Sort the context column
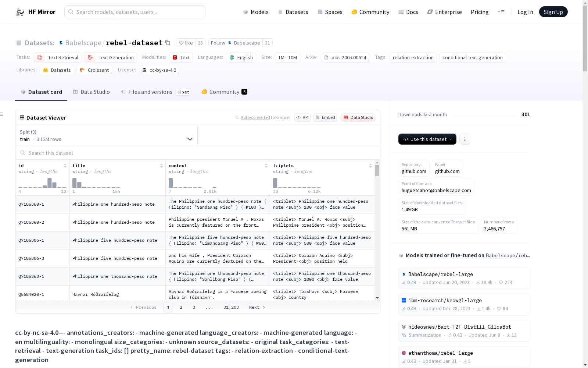Image resolution: width=588 pixels, height=368 pixels. click(266, 166)
